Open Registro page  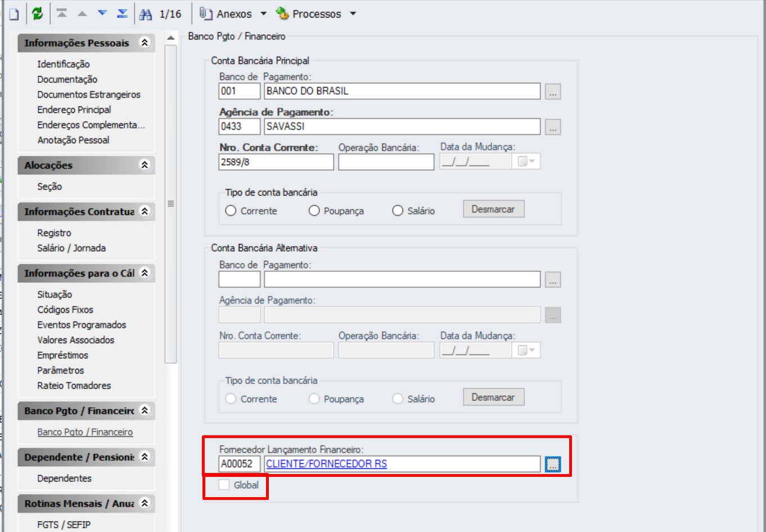tap(54, 233)
